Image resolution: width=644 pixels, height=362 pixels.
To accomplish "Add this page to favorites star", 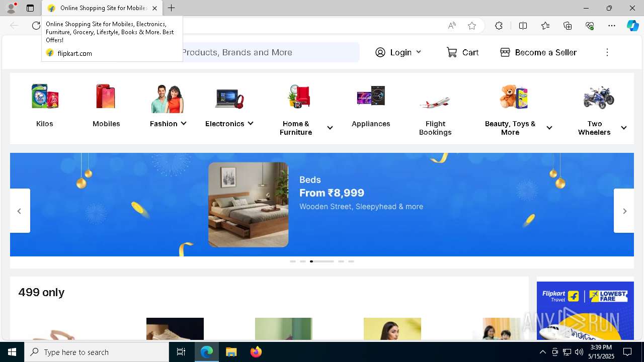I will (472, 26).
